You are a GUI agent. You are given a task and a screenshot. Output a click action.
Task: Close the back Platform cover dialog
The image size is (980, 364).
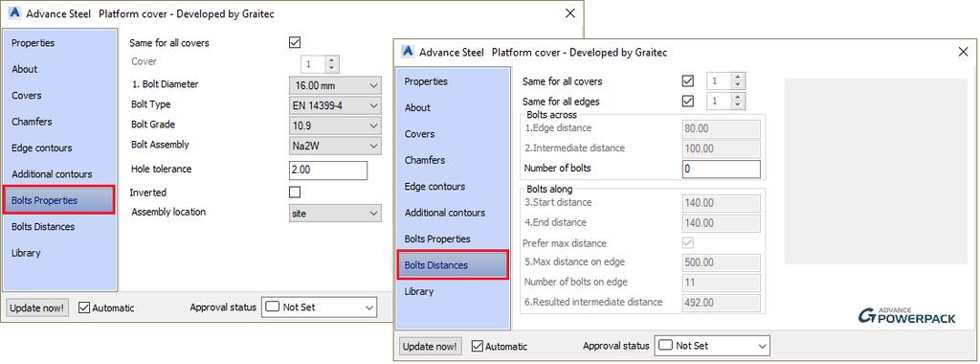tap(570, 13)
